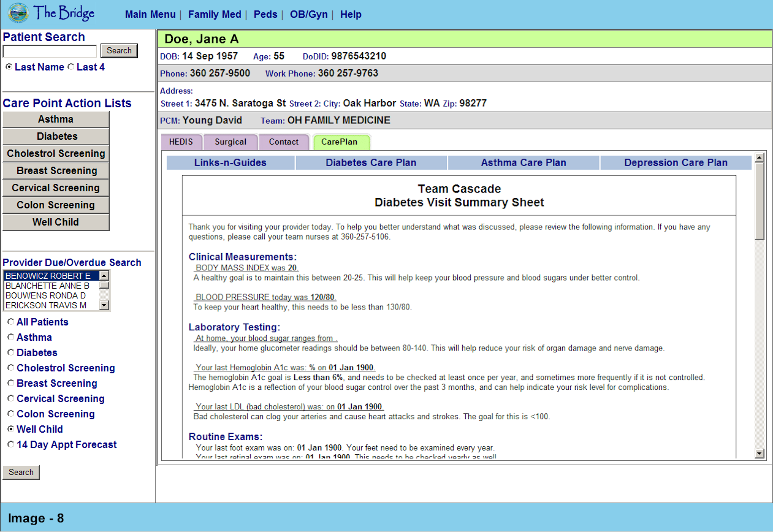This screenshot has height=532, width=773.
Task: Click the BODY MASS INDEX line
Action: [x=247, y=268]
